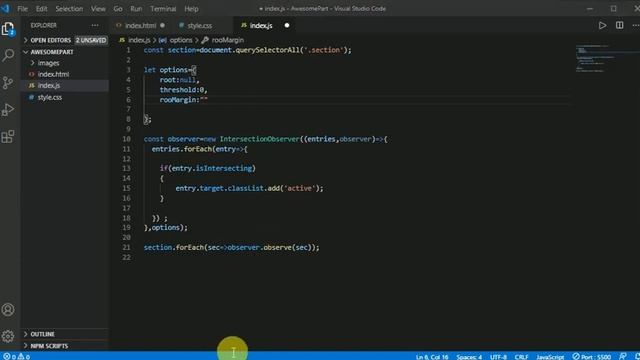This screenshot has height=360, width=640.
Task: Click the feedback icon in the status bar
Action: tap(623, 356)
